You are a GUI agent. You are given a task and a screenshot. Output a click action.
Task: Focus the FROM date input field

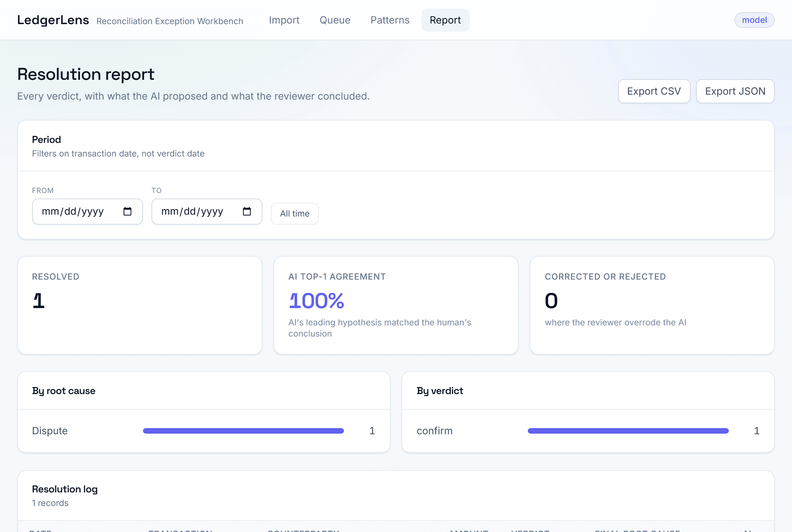point(87,211)
